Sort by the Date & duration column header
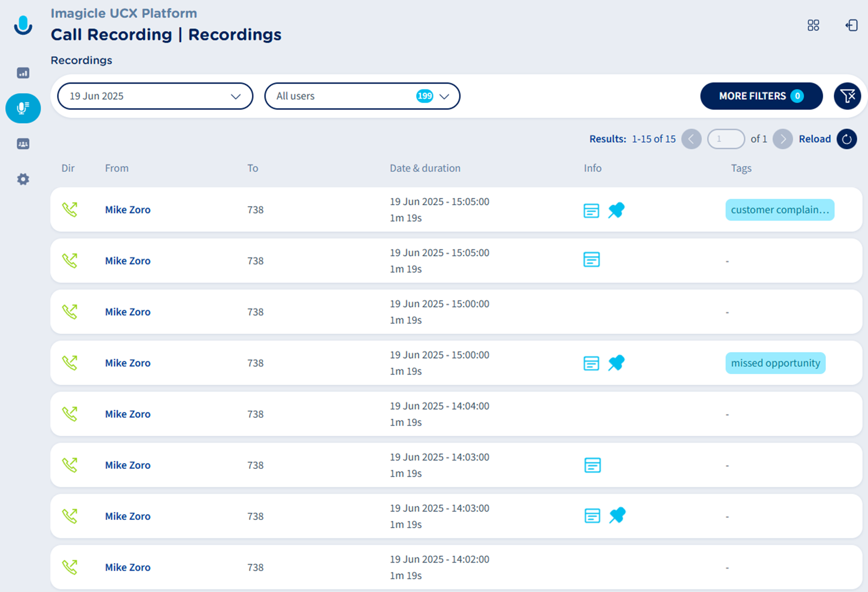Viewport: 868px width, 592px height. tap(425, 168)
